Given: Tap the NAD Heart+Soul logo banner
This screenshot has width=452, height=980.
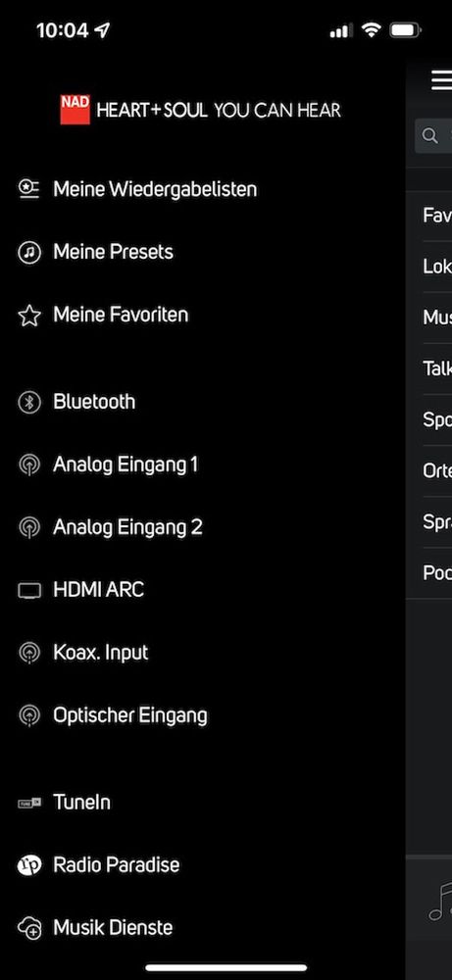Looking at the screenshot, I should click(x=201, y=110).
